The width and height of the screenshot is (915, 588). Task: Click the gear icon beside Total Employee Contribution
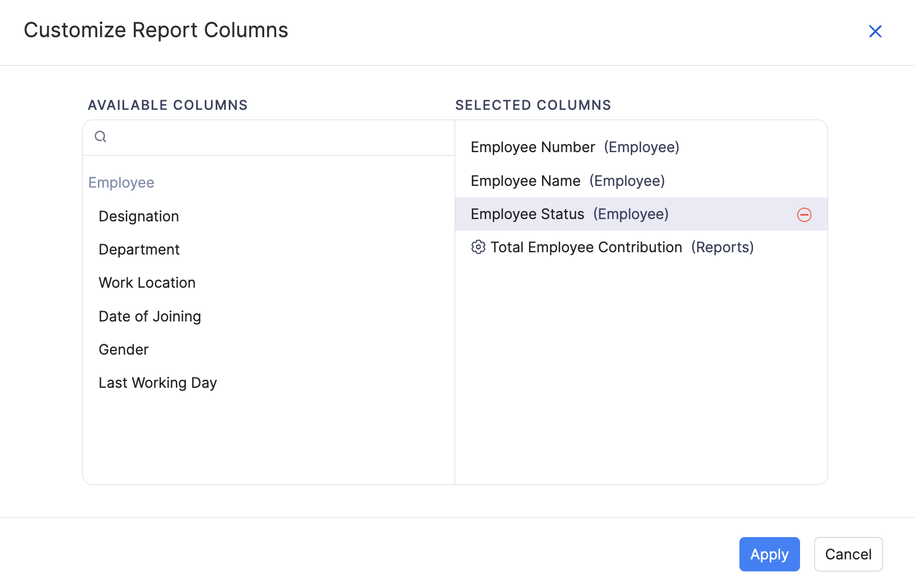tap(478, 247)
